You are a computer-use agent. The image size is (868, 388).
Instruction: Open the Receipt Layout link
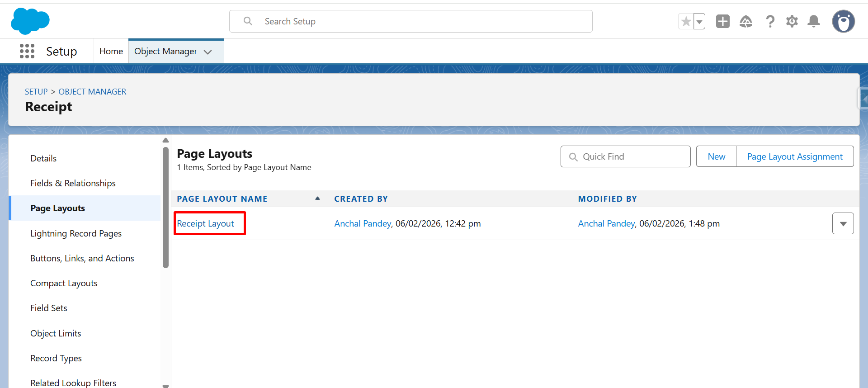click(x=206, y=223)
